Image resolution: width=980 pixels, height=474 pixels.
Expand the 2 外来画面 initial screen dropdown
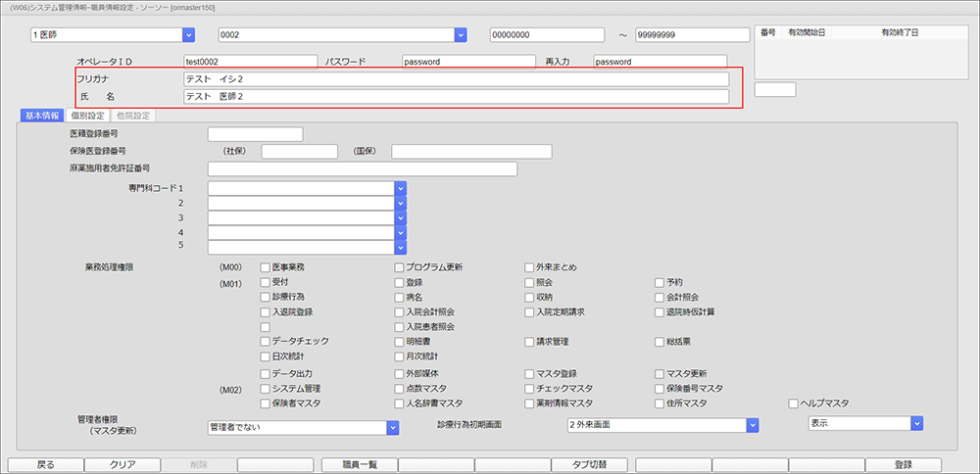(x=753, y=425)
